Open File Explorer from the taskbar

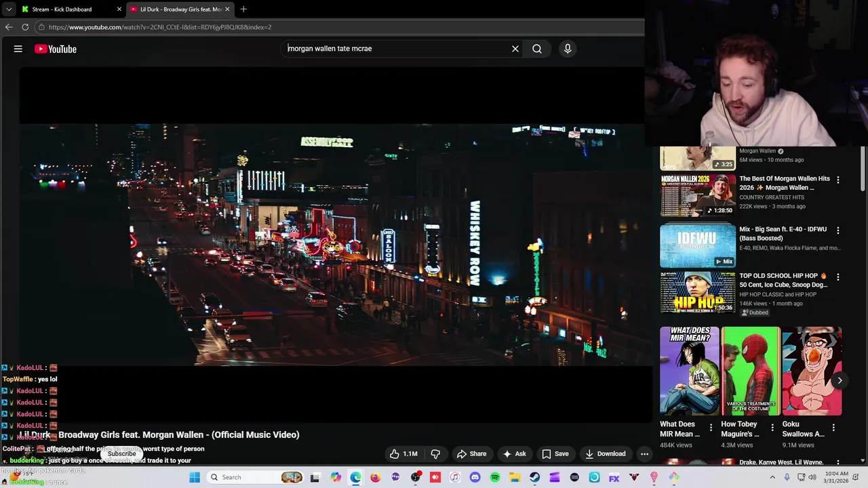pyautogui.click(x=515, y=477)
